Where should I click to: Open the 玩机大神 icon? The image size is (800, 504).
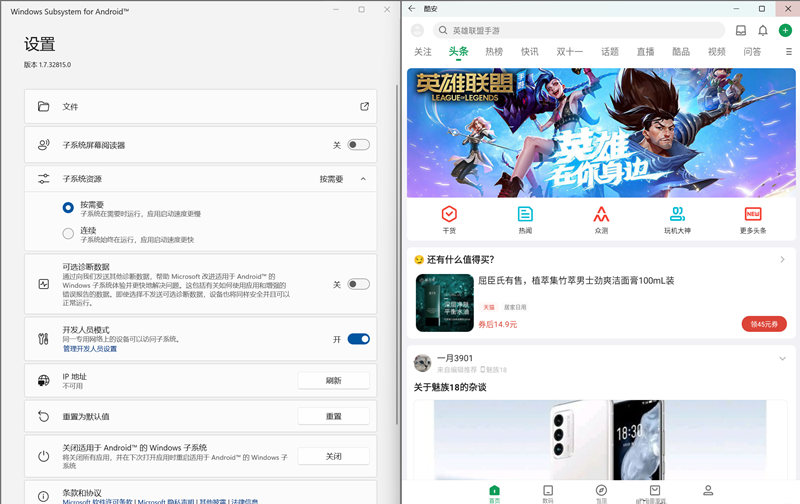click(x=677, y=215)
